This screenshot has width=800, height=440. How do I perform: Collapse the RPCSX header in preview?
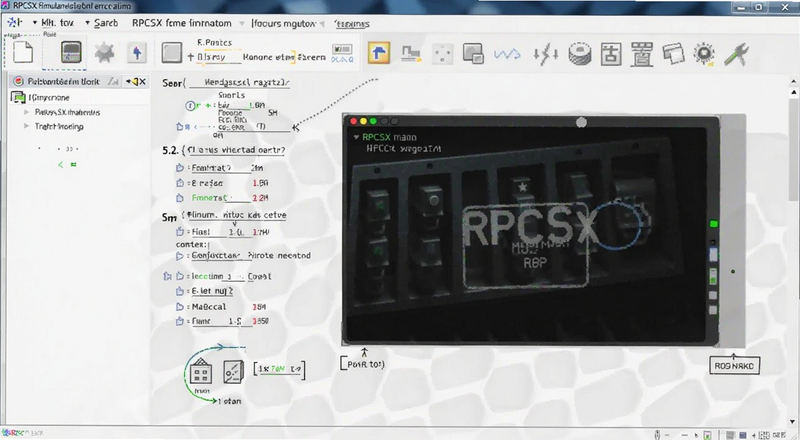(x=356, y=137)
